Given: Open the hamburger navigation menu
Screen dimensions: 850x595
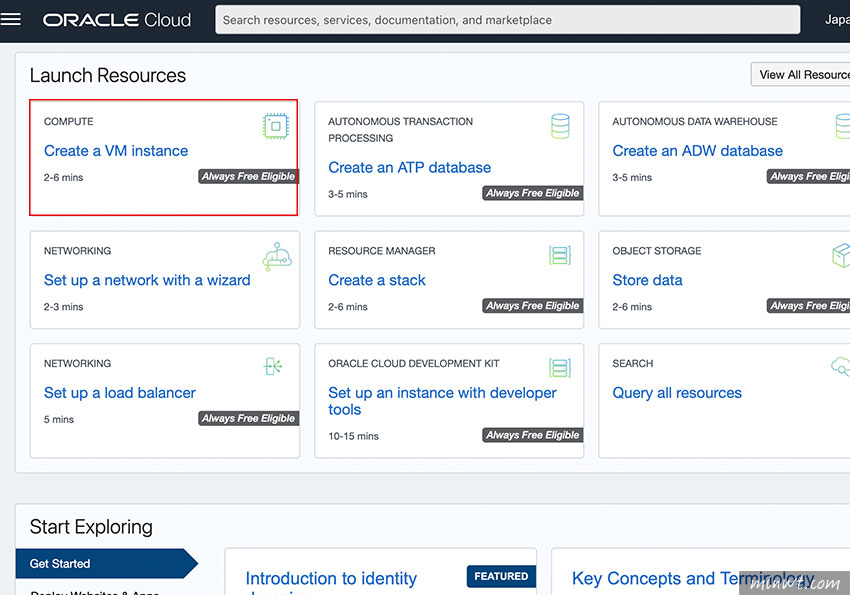Looking at the screenshot, I should click(11, 20).
